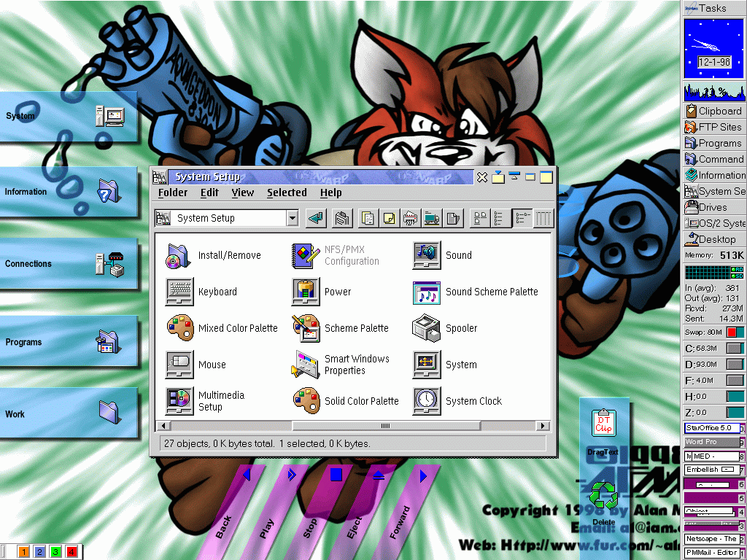Image resolution: width=747 pixels, height=560 pixels.
Task: Open the Sound Scheme Palette
Action: 426,292
